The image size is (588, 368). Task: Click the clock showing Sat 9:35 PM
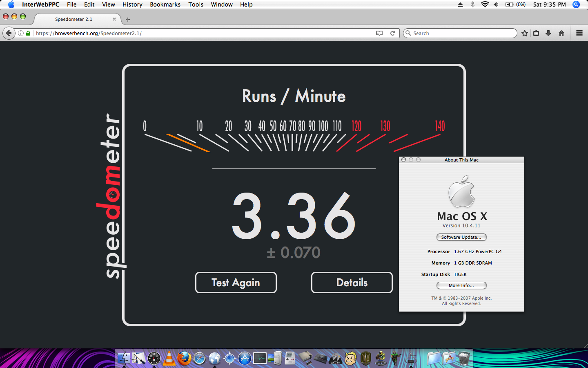point(549,4)
